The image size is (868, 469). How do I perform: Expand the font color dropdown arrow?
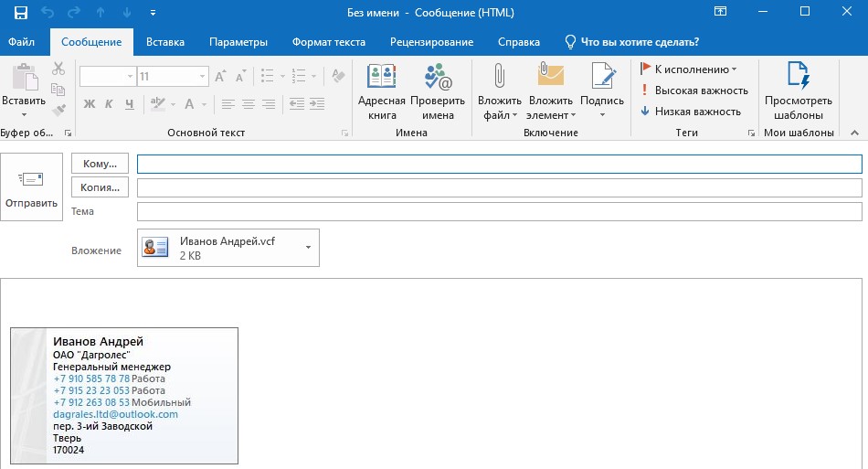click(x=204, y=104)
